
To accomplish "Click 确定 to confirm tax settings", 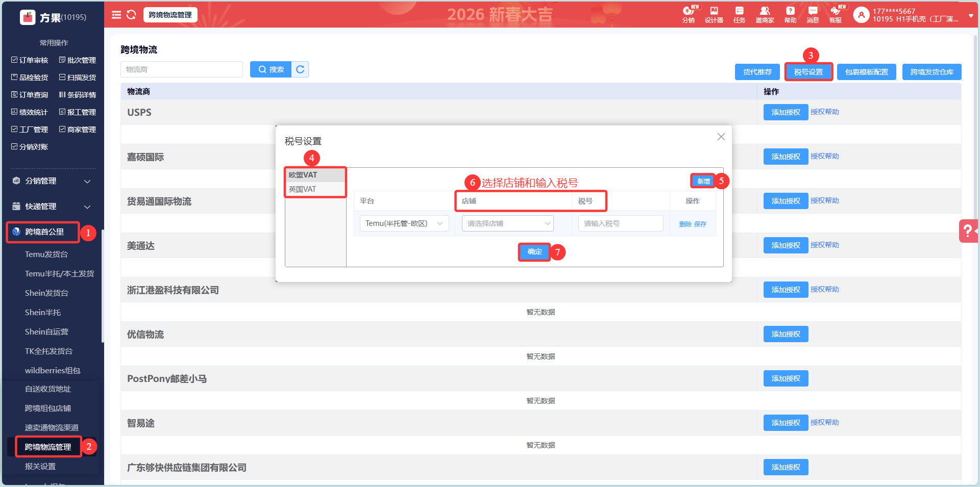I will coord(534,252).
